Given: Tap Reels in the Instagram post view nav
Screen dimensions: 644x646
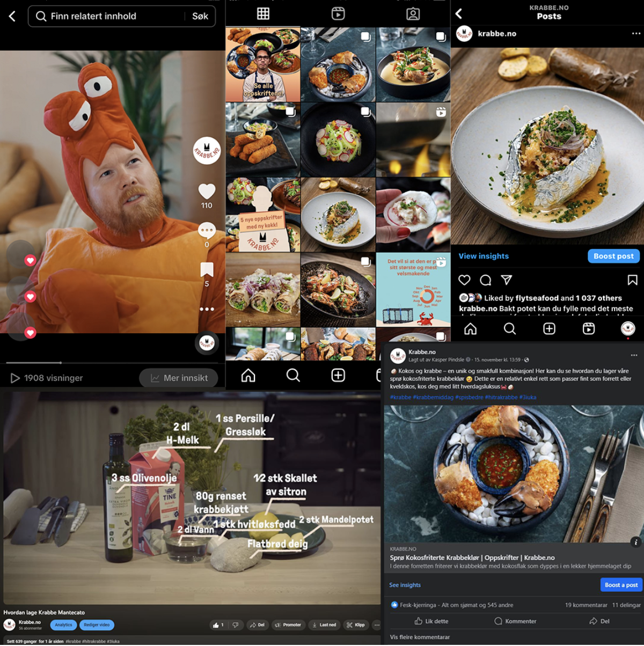Looking at the screenshot, I should click(x=589, y=328).
